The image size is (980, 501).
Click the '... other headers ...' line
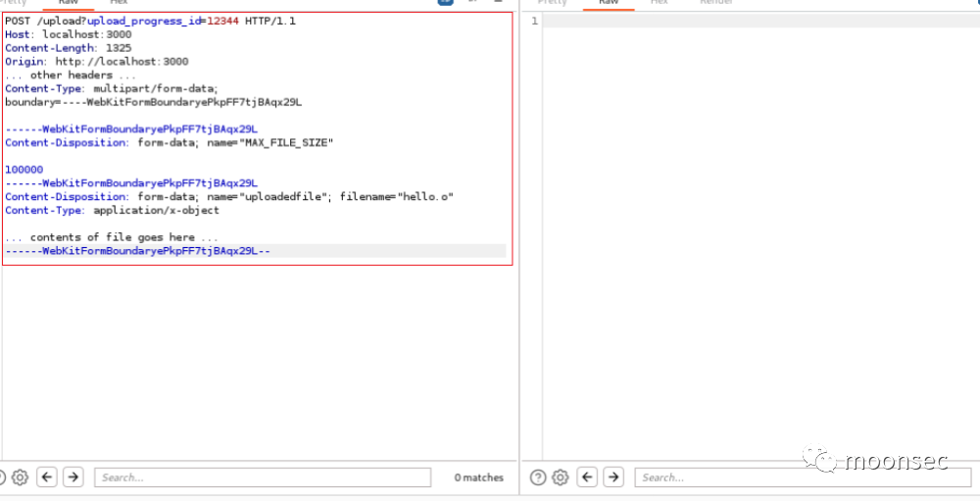pyautogui.click(x=69, y=75)
